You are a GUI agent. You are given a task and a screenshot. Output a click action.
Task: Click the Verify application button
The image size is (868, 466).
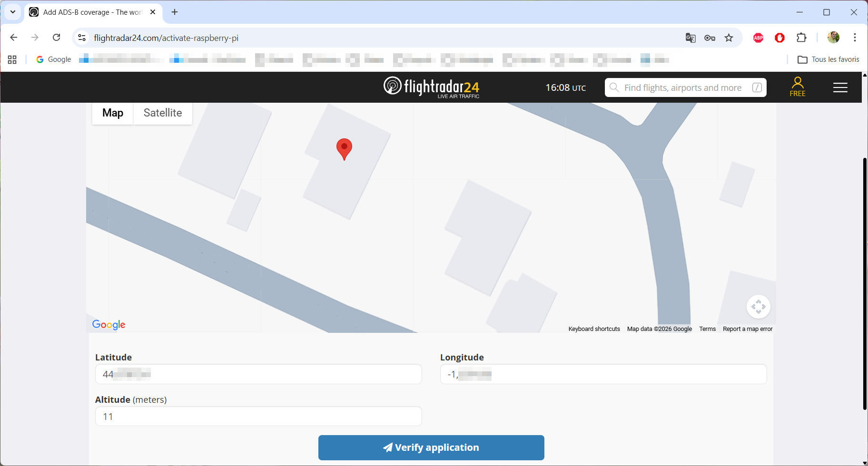(431, 447)
